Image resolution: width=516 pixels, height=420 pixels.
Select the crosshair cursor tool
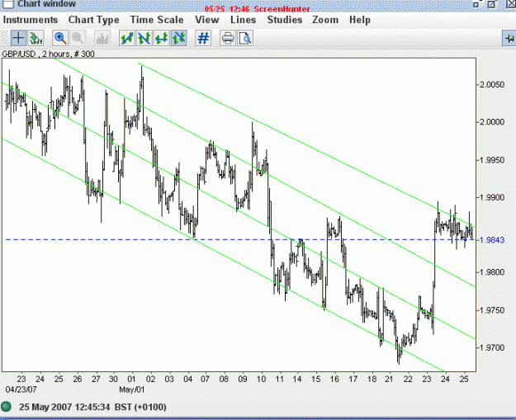point(18,38)
